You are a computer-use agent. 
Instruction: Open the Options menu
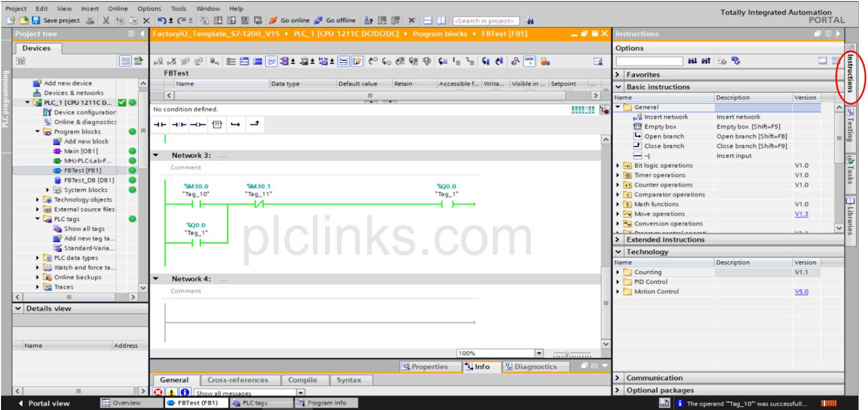click(149, 9)
